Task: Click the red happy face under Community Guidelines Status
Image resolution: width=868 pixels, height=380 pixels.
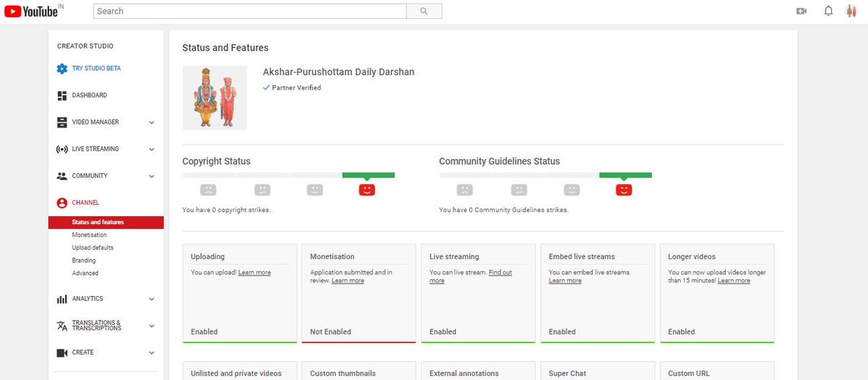Action: point(624,190)
